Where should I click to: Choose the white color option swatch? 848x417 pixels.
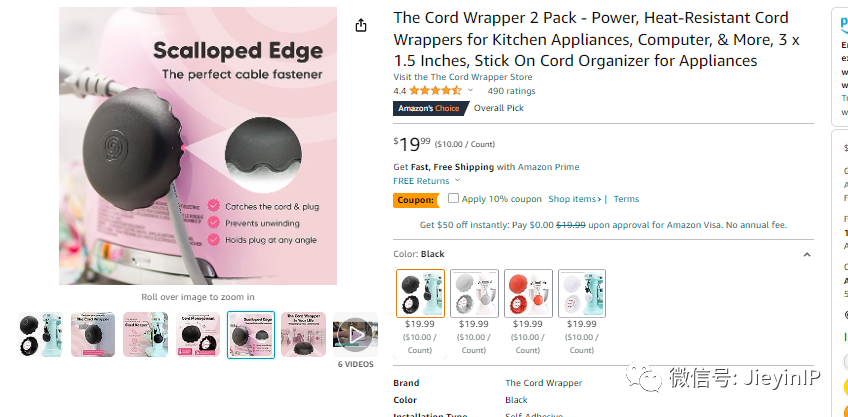474,294
